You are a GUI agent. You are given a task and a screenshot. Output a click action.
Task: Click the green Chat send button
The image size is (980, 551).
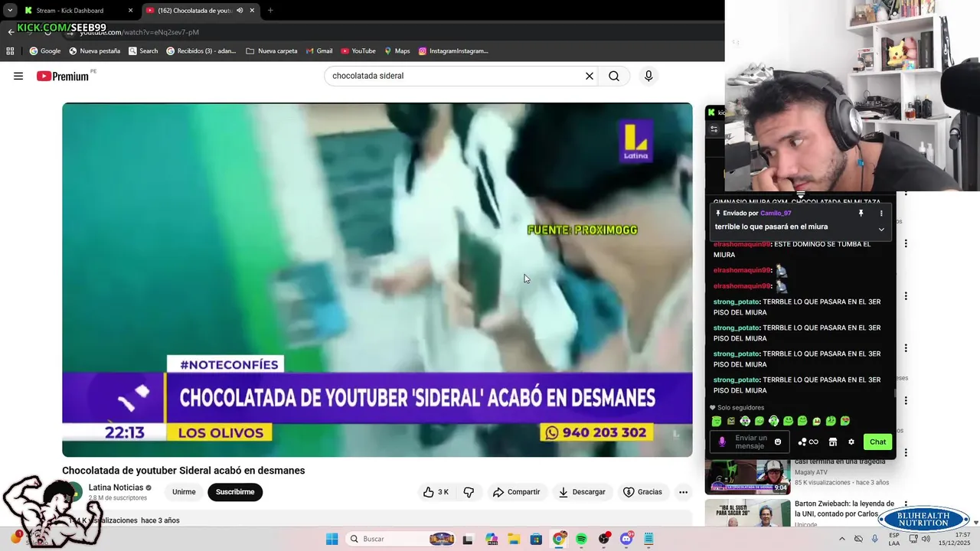coord(877,442)
